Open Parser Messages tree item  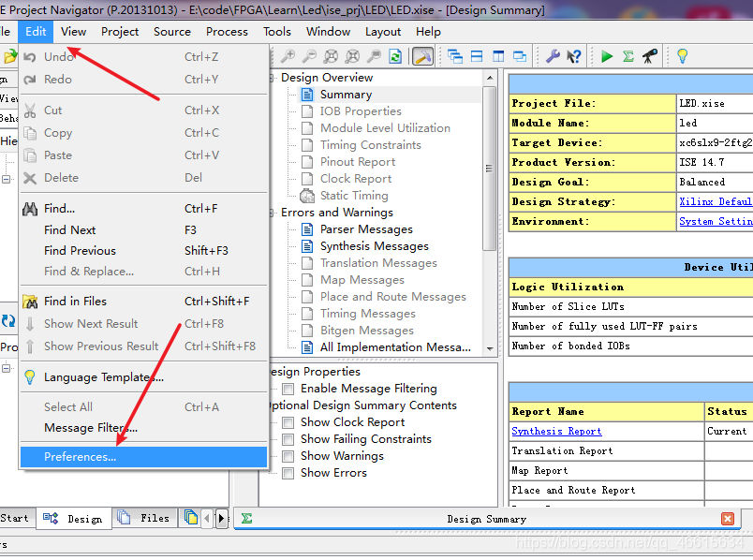coord(366,229)
